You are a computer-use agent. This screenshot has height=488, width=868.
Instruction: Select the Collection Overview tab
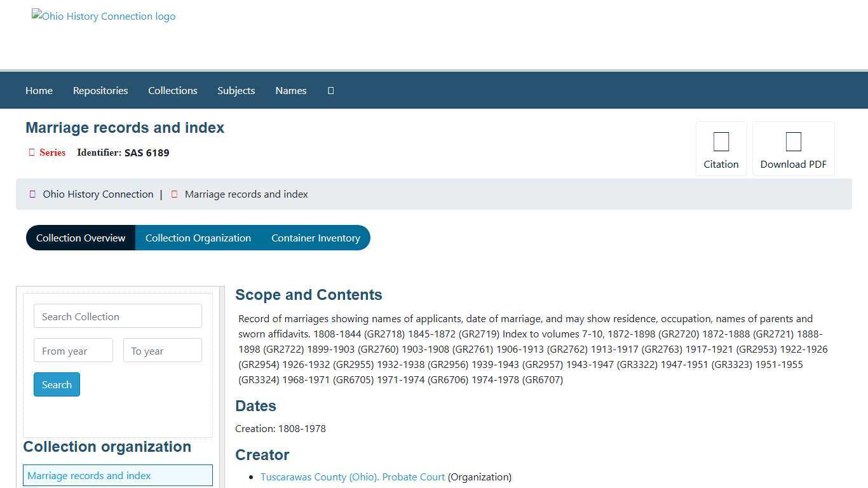tap(81, 238)
